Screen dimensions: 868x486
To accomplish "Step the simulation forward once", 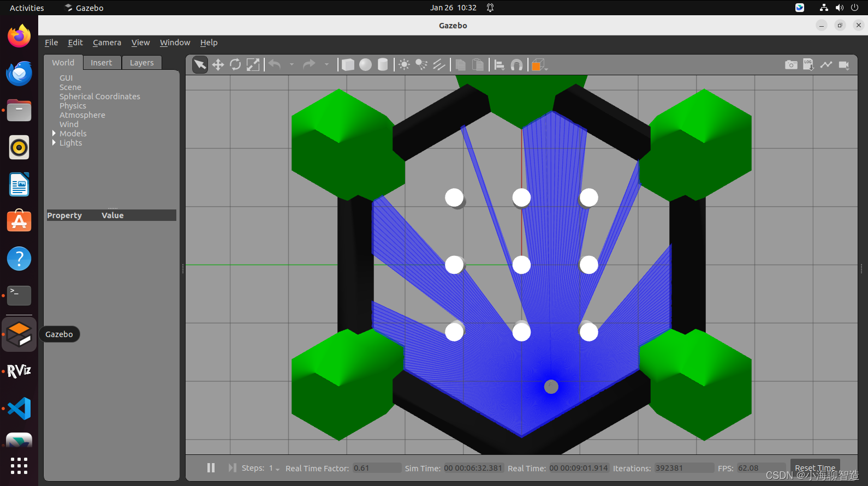I will pyautogui.click(x=232, y=468).
